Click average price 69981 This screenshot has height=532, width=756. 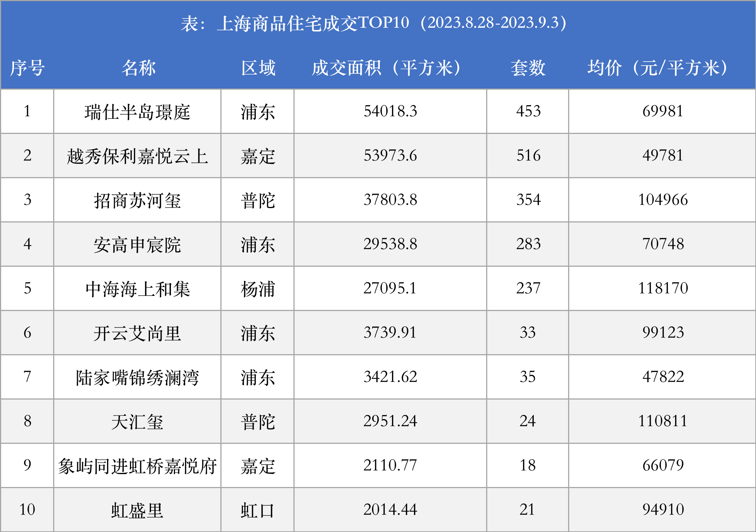point(663,111)
